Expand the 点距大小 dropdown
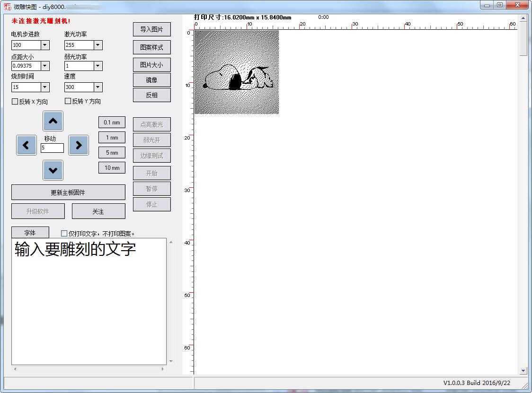Screen dimensions: 532x393 point(45,66)
